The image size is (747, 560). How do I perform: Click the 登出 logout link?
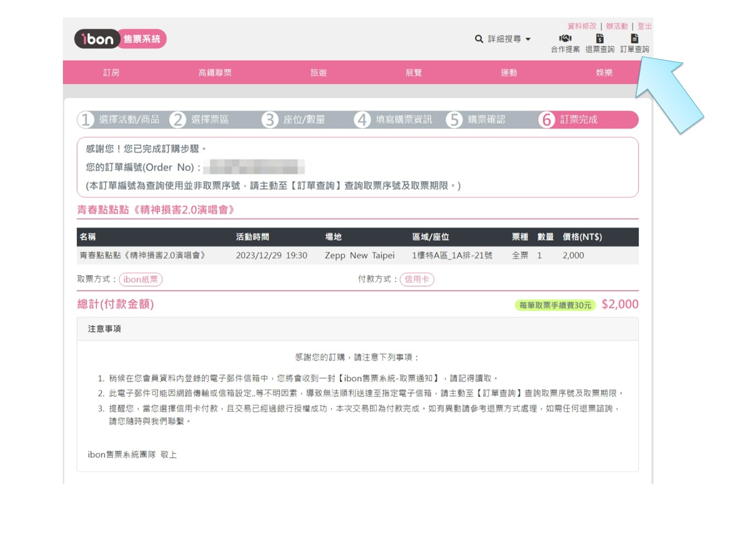(x=645, y=26)
